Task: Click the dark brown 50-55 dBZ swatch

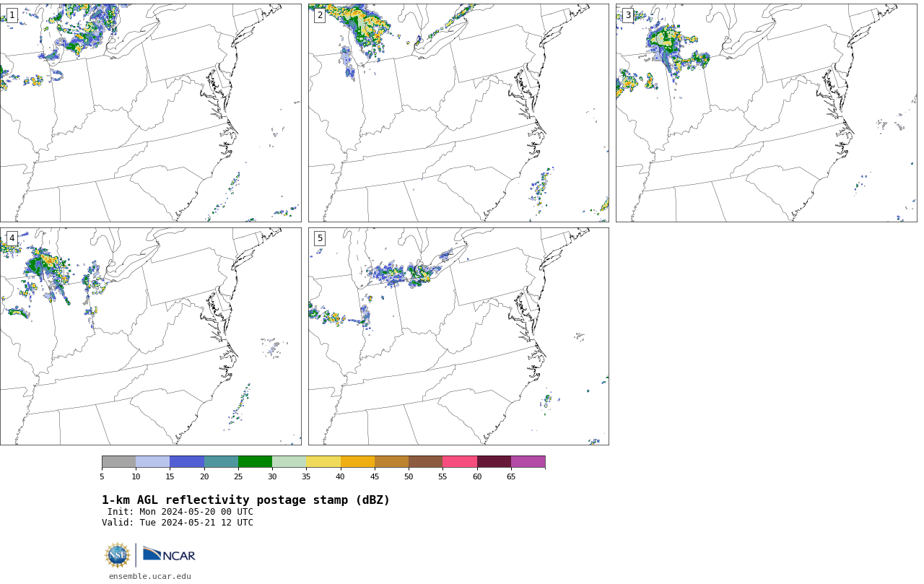Action: point(425,462)
